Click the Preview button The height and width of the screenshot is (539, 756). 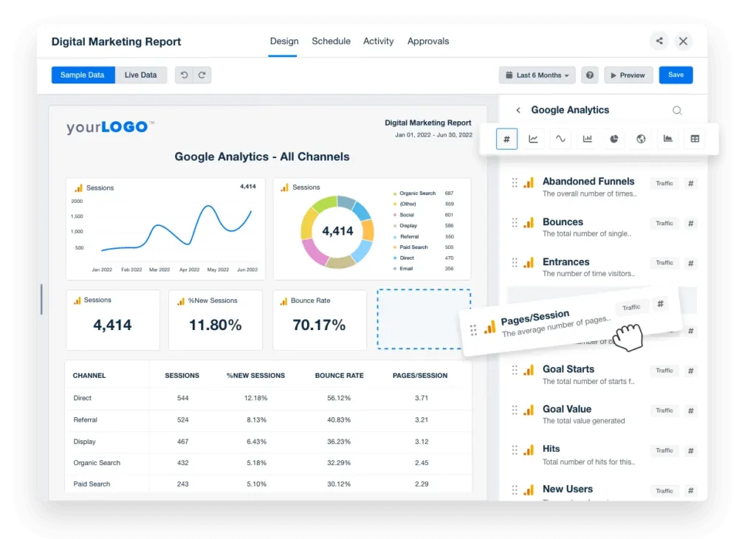[x=626, y=75]
